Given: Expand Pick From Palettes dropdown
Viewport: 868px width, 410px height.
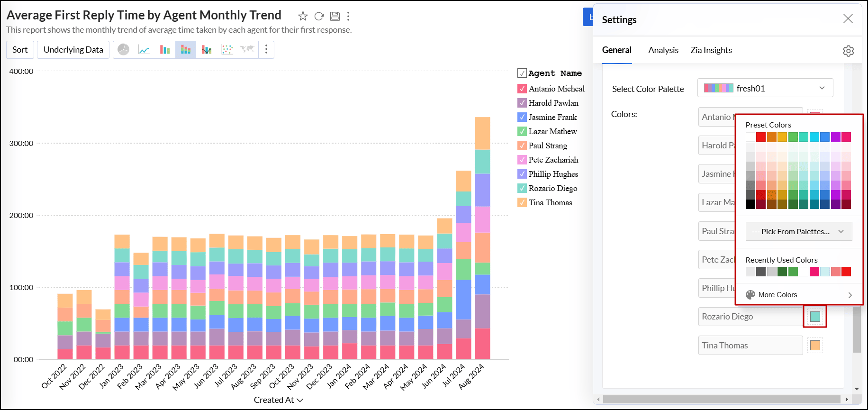Looking at the screenshot, I should pos(798,231).
